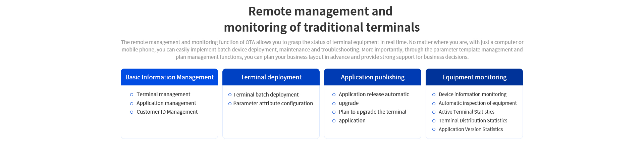Click 'Application release automatic' text

click(374, 94)
